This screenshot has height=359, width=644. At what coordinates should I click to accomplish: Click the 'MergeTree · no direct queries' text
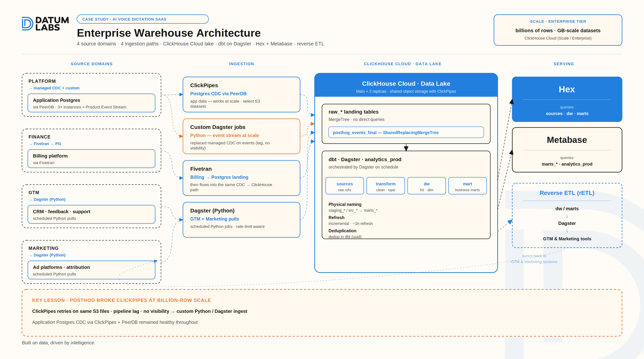click(356, 119)
